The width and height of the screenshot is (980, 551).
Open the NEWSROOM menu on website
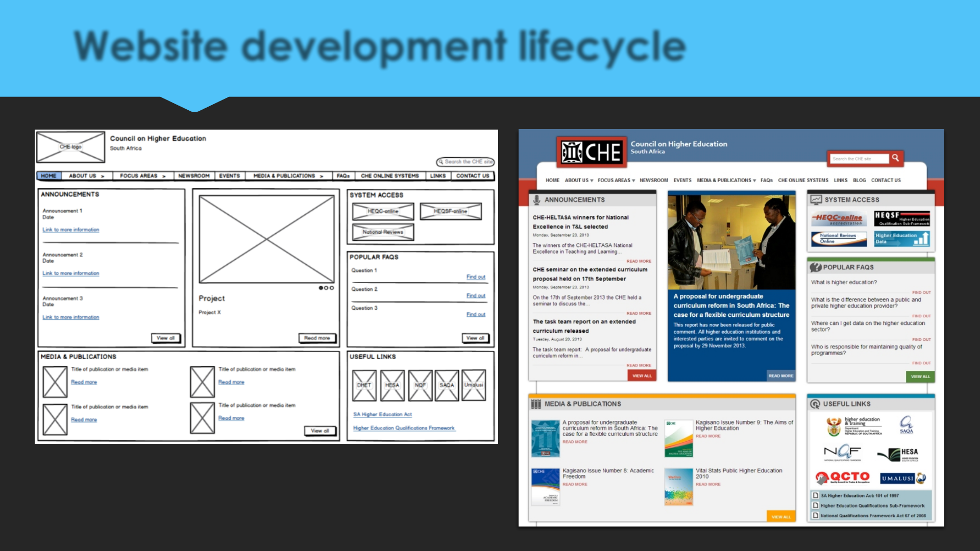pos(653,180)
